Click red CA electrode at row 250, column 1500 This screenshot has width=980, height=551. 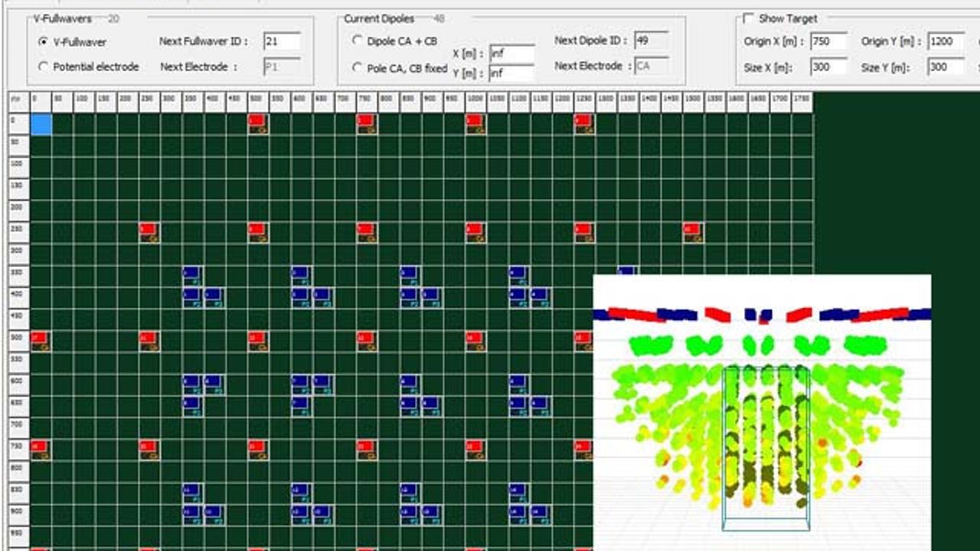pos(693,233)
